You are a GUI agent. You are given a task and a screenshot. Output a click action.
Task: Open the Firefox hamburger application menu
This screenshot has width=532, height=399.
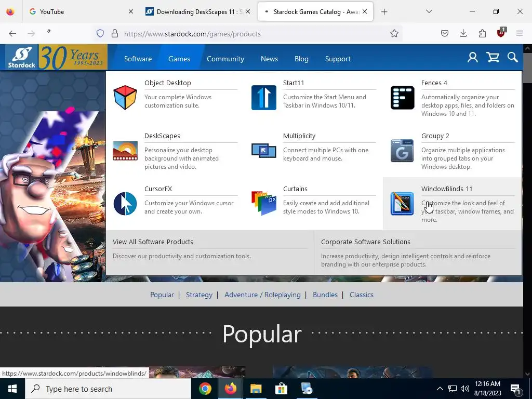click(520, 33)
